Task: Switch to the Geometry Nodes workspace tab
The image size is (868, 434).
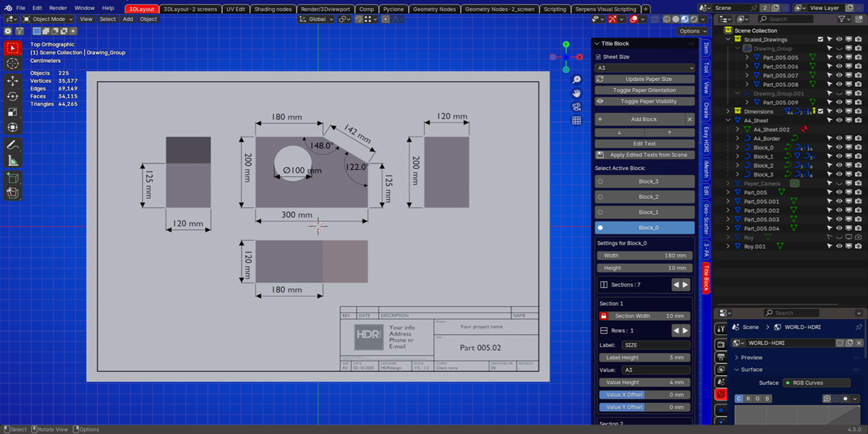Action: pyautogui.click(x=434, y=9)
